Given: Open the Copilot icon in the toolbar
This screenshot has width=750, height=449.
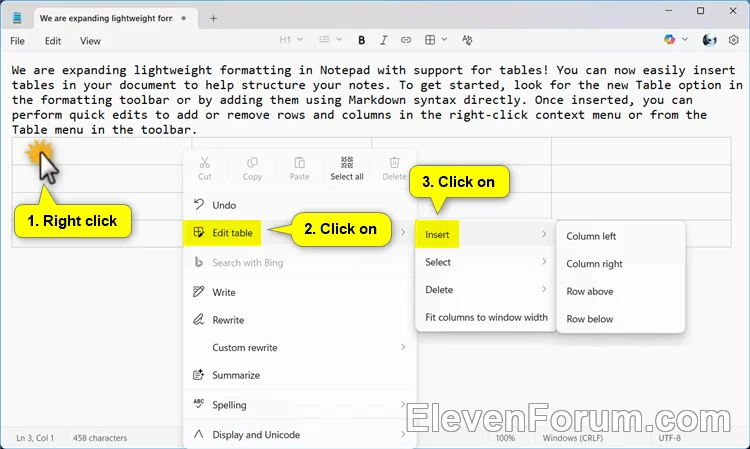Looking at the screenshot, I should [x=669, y=40].
